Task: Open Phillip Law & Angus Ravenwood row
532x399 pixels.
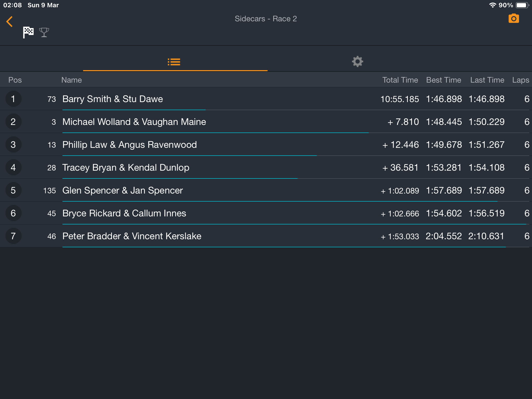Action: (x=266, y=145)
